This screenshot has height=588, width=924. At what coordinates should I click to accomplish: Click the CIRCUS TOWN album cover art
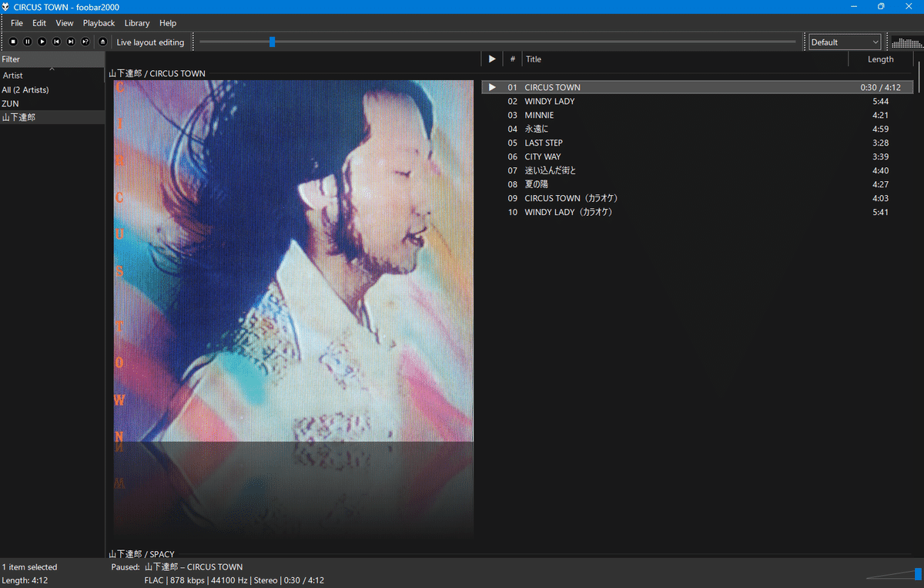click(293, 260)
